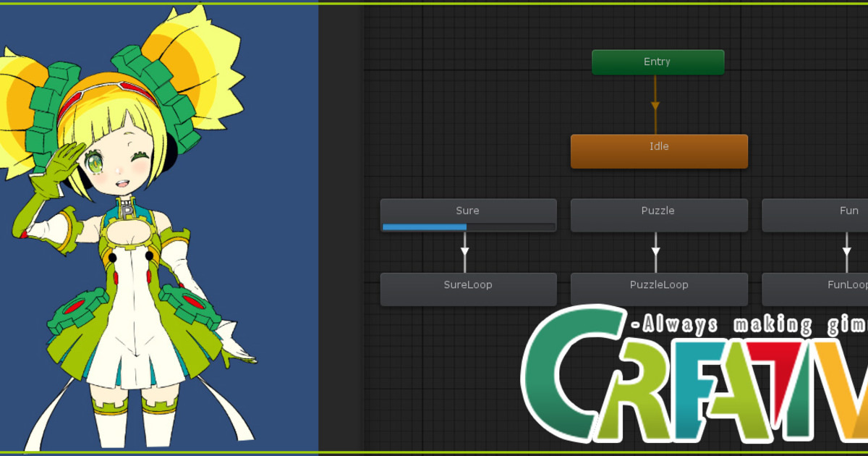Select the Puzzle state node
This screenshot has width=868, height=456.
click(x=658, y=215)
